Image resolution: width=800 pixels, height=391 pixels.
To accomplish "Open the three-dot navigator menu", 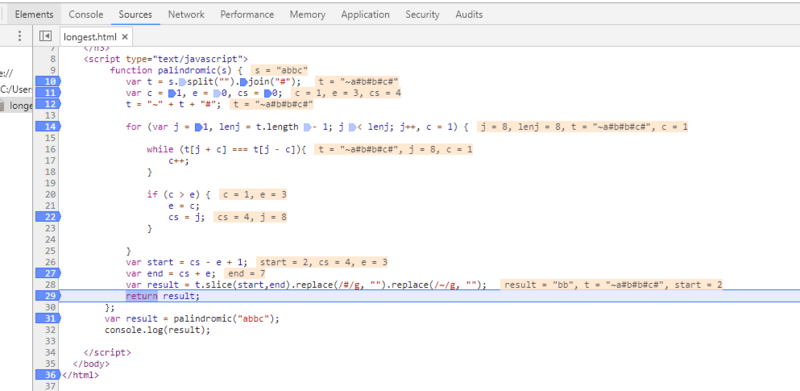I will point(19,36).
